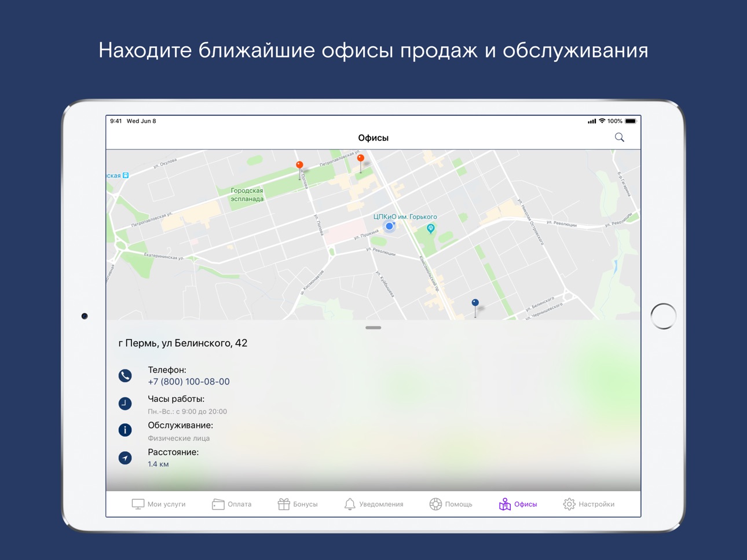
Task: Tap the distance navigation arrow icon
Action: coord(125,458)
